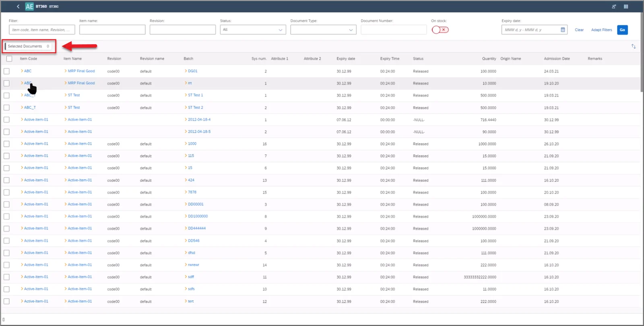The width and height of the screenshot is (644, 326).
Task: Click the AE application logo
Action: (x=29, y=6)
